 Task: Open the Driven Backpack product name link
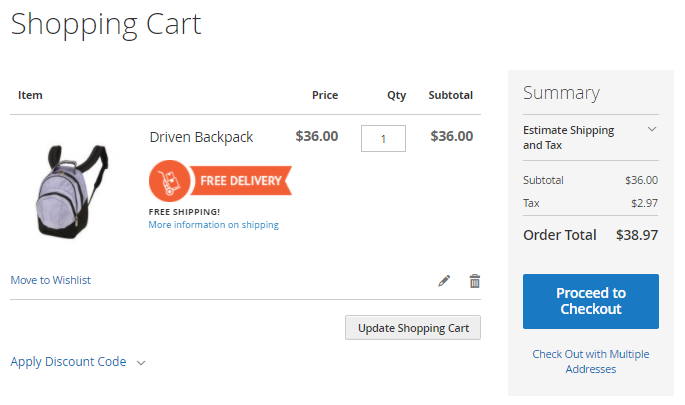[201, 137]
